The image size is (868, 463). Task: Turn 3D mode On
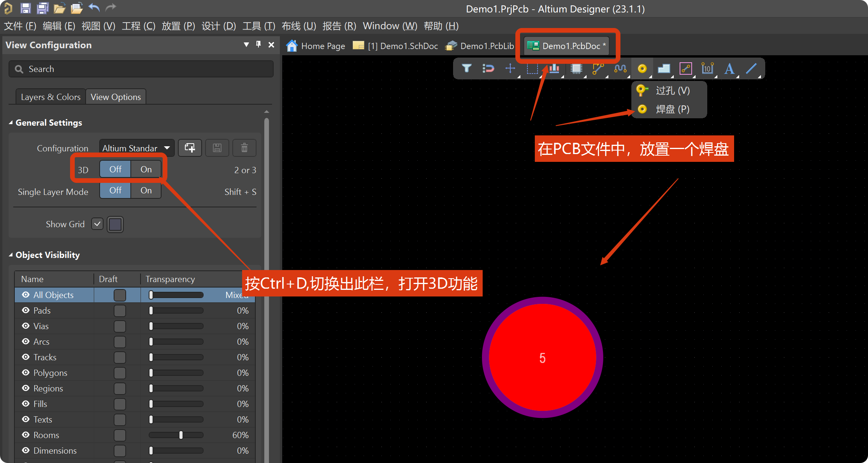(146, 170)
